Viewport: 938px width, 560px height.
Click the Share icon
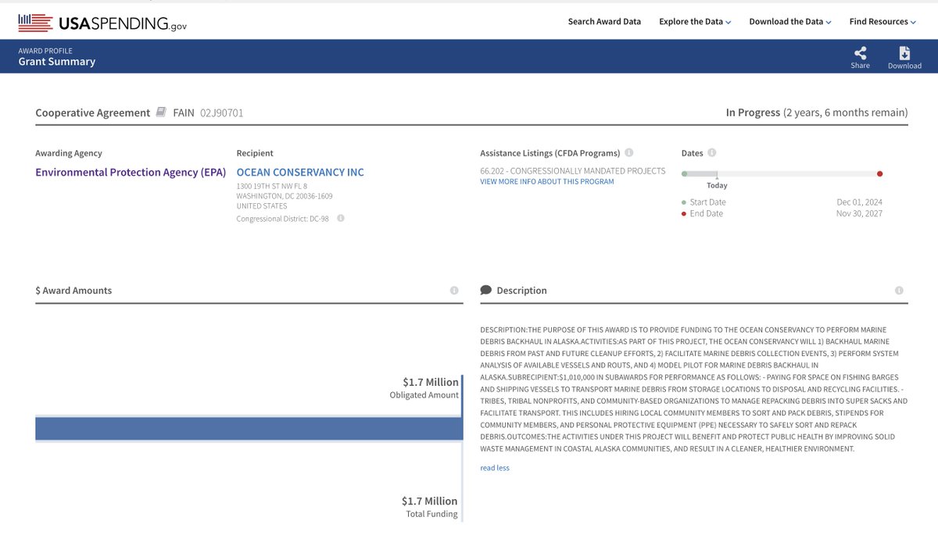(x=860, y=53)
